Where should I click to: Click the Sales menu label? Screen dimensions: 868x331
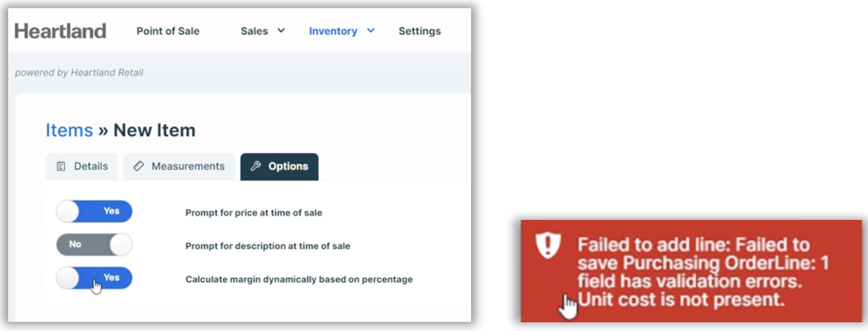[x=254, y=31]
